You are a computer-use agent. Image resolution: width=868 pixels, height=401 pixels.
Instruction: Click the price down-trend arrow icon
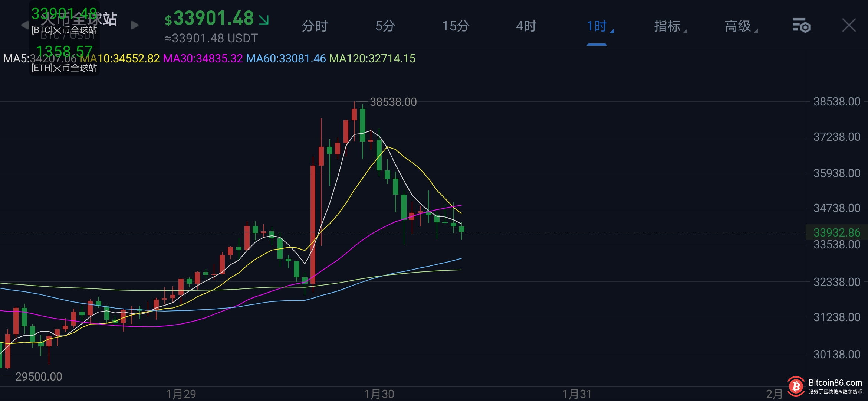click(264, 20)
